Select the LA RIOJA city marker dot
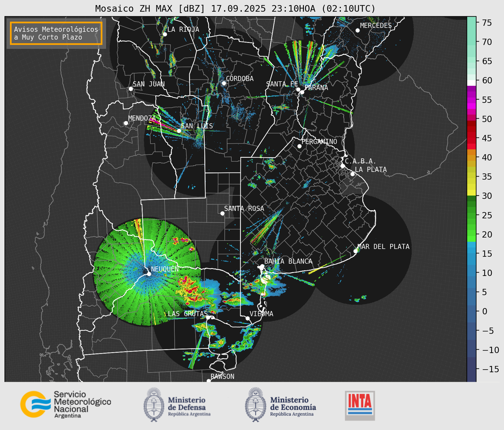504x430 pixels. pos(165,34)
